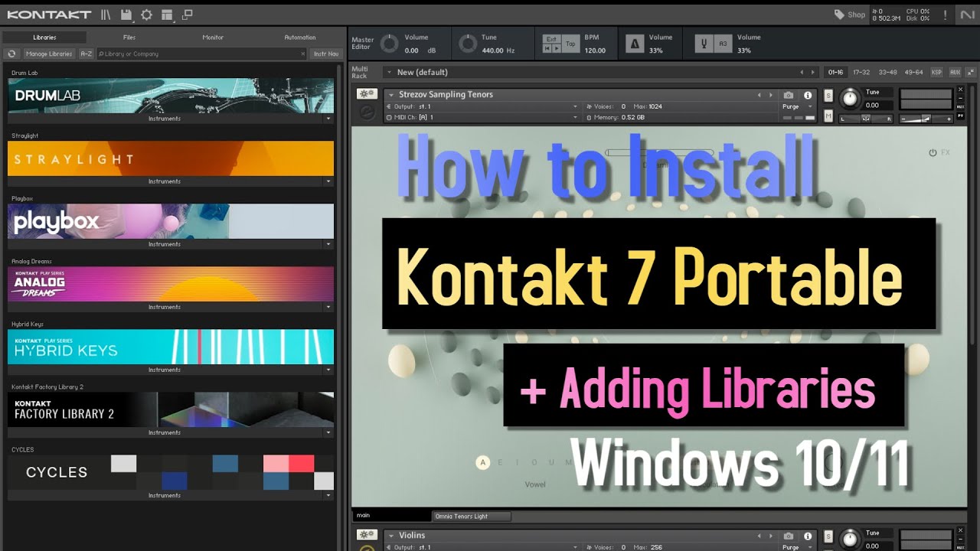This screenshot has width=980, height=551.
Task: Click the tuning fork icon
Action: (704, 44)
